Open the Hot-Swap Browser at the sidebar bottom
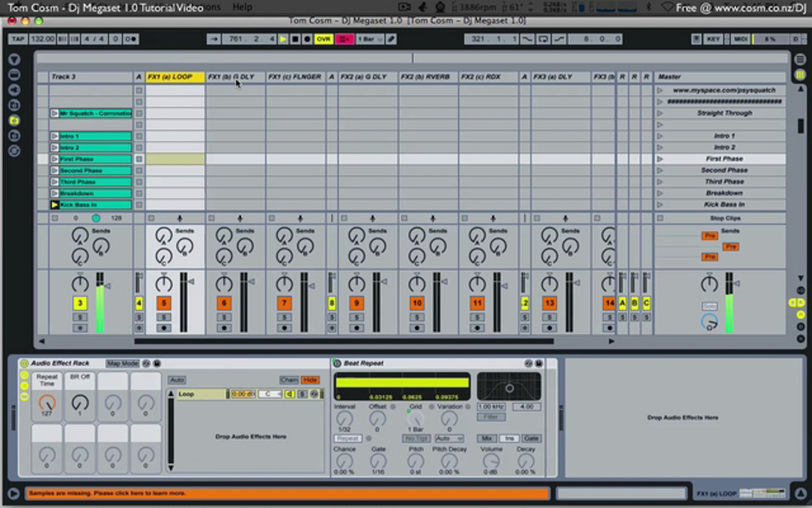The image size is (812, 508). [14, 151]
